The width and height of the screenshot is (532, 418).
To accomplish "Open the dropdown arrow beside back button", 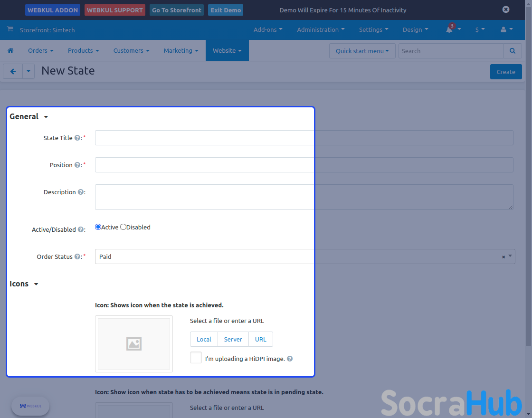I will click(28, 71).
